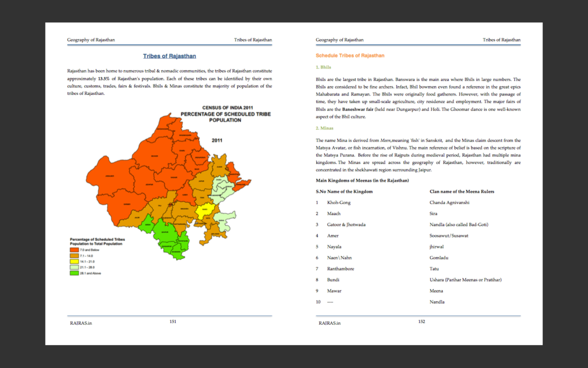Image resolution: width=588 pixels, height=368 pixels.
Task: Click the "Soosawut/Susawat" clan cell
Action: 449,236
